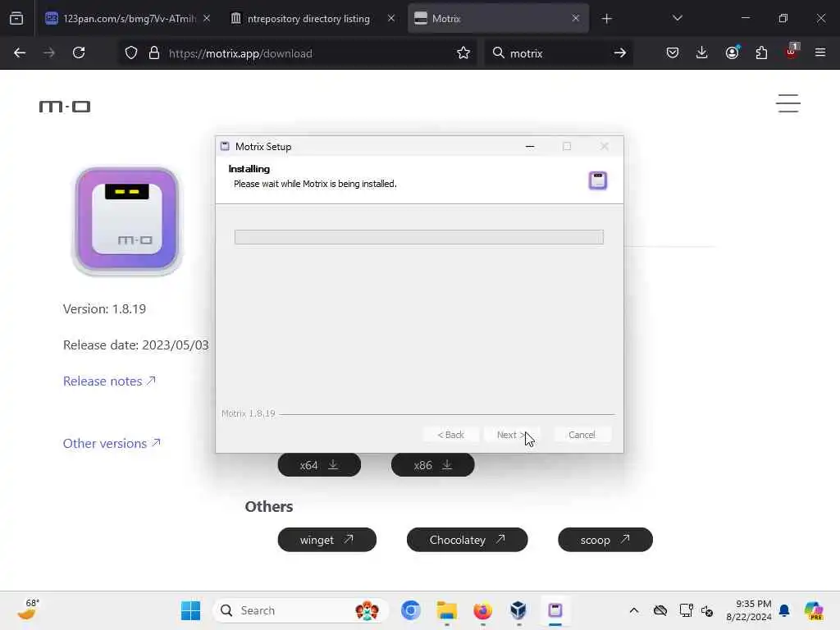
Task: Open the Release notes link
Action: (109, 381)
